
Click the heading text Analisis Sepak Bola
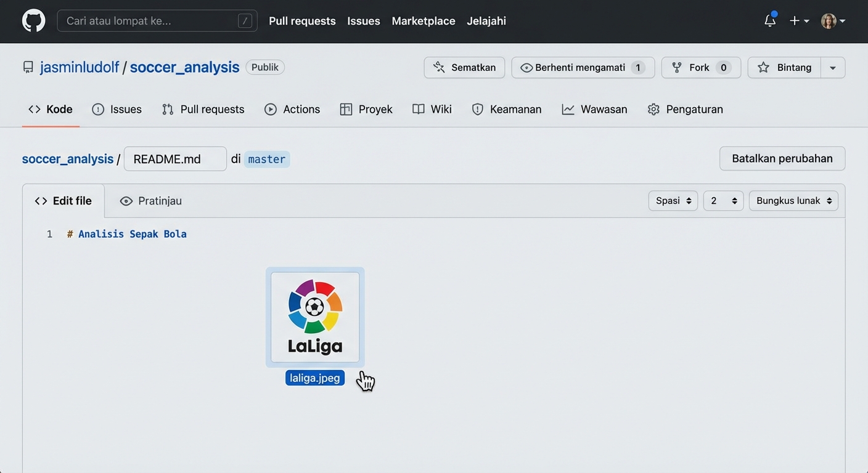[x=133, y=234]
